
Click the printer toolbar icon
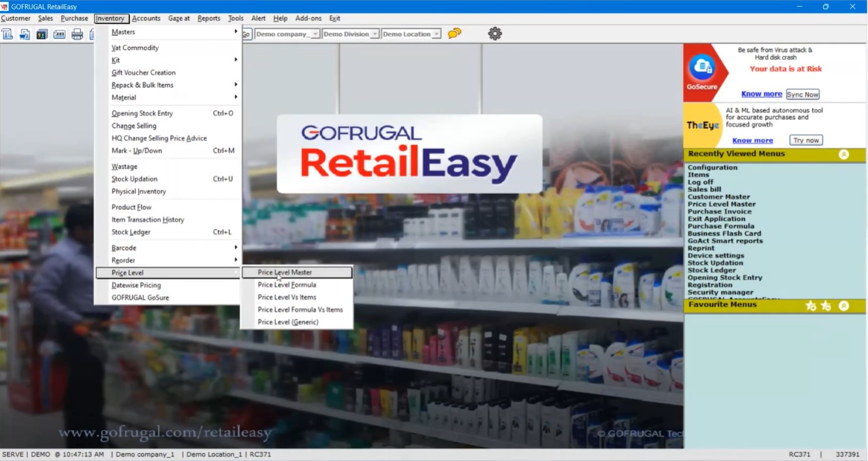pos(77,34)
